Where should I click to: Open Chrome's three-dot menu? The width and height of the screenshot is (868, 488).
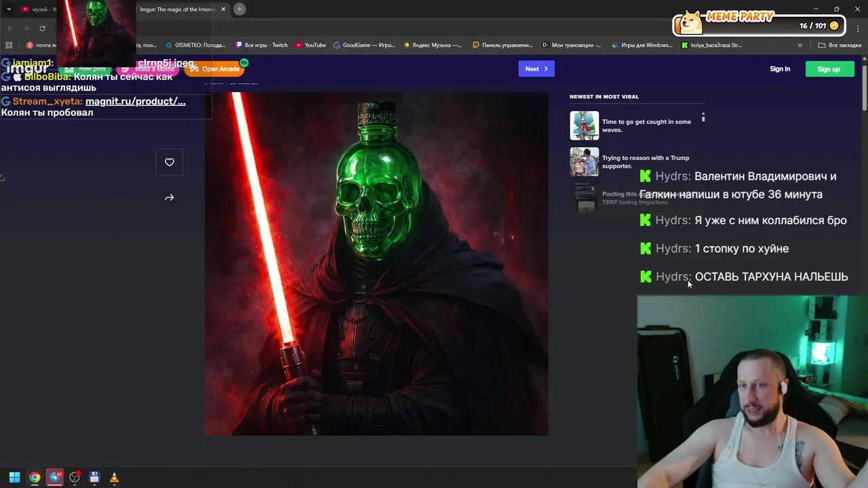(858, 28)
